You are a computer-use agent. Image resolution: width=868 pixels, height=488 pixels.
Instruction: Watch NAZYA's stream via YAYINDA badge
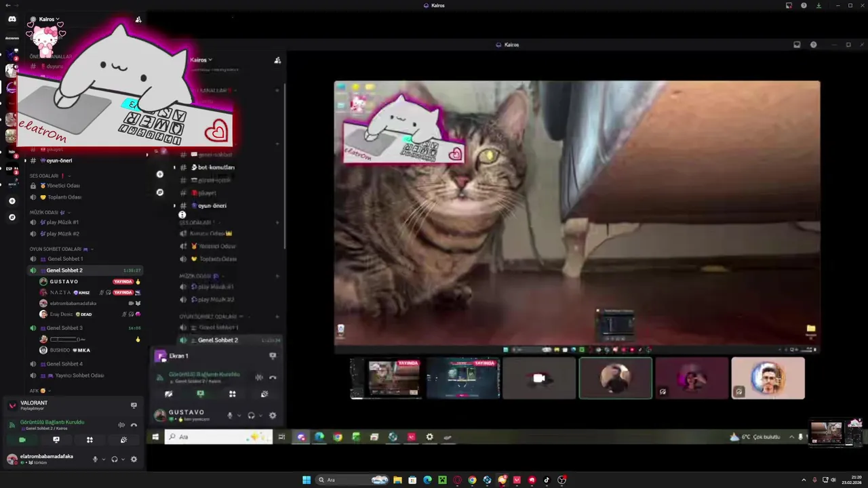tap(123, 292)
